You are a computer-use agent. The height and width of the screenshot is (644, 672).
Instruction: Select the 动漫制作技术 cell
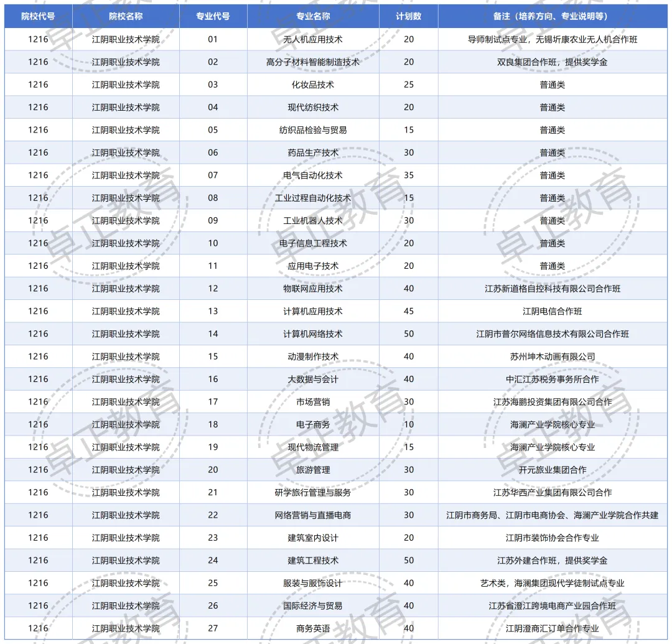tap(313, 357)
